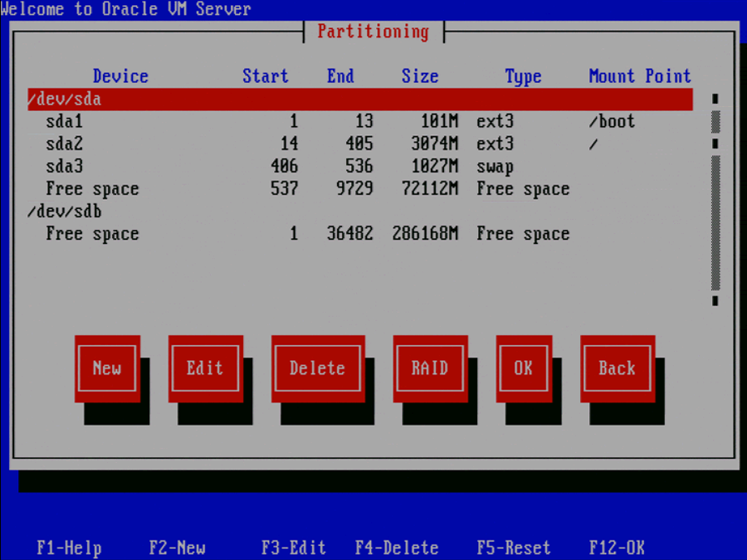Screen dimensions: 747x560
Task: Click the 9729 end cylinder value
Action: pos(355,188)
